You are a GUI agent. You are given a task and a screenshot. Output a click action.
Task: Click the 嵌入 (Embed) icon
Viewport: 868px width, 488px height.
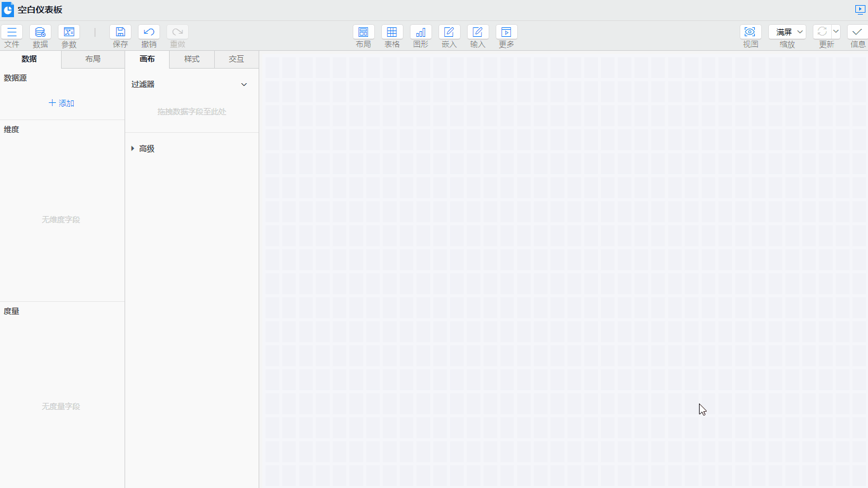449,32
